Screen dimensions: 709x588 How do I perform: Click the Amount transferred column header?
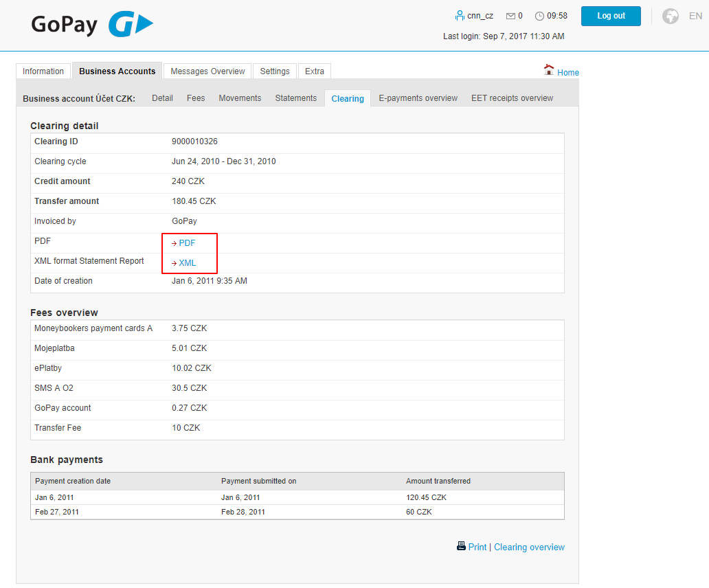(x=438, y=481)
